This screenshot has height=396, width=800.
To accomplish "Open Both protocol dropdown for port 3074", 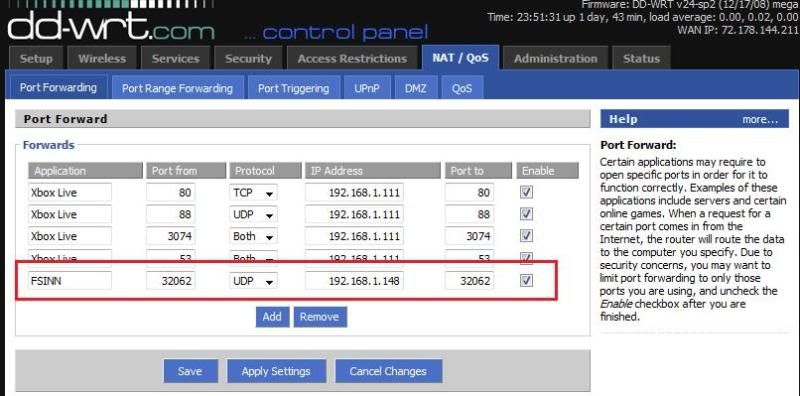I will (x=254, y=236).
